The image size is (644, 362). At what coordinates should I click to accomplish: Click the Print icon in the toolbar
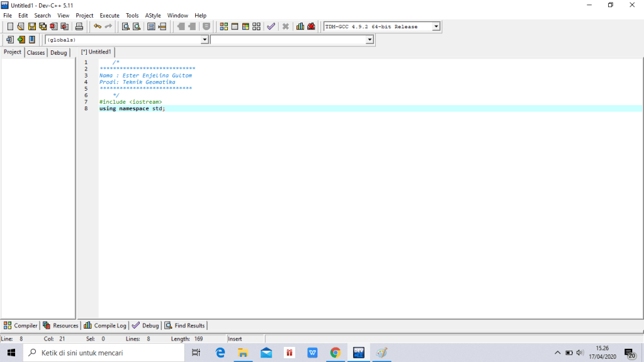pyautogui.click(x=79, y=26)
